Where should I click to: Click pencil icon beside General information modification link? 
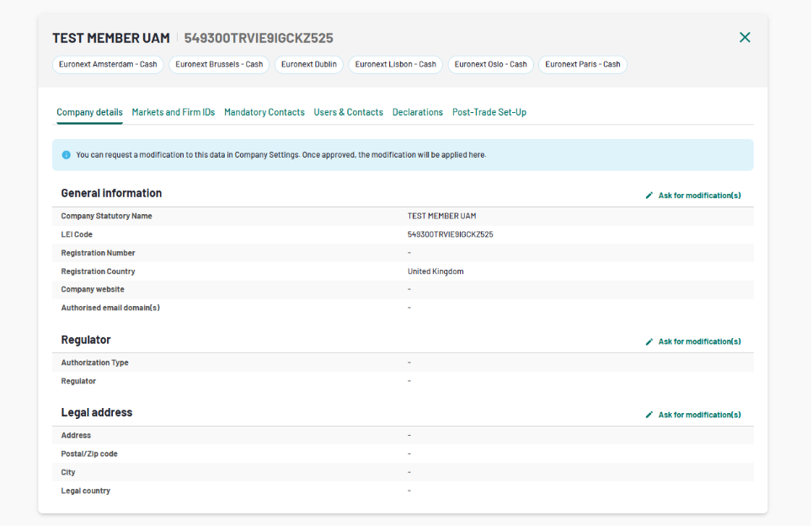(649, 196)
